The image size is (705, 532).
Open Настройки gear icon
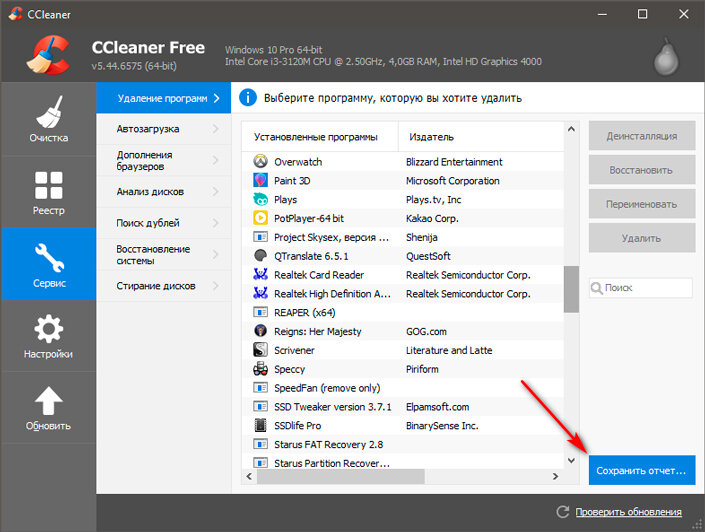coord(49,329)
